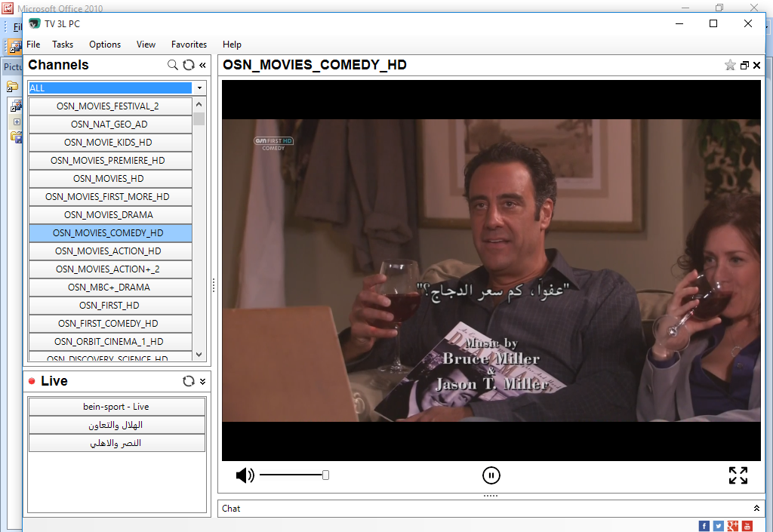Refresh the Channels list
This screenshot has height=532, width=773.
pyautogui.click(x=189, y=65)
